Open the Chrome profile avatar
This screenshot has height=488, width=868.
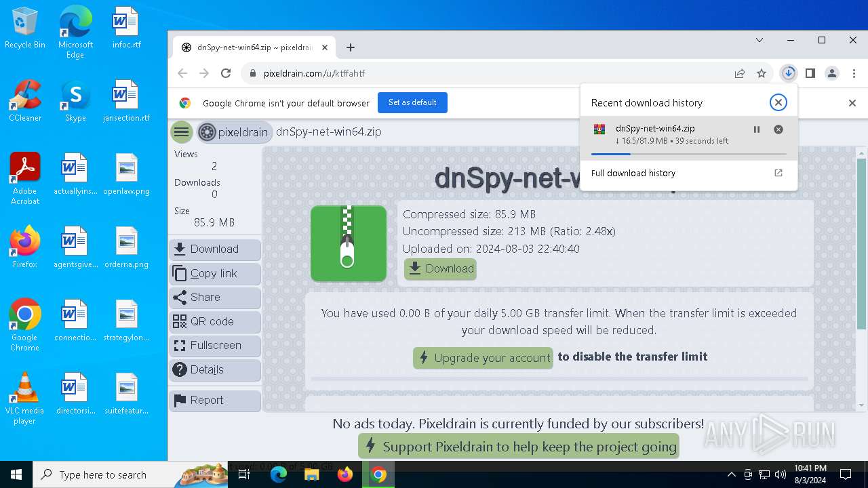pyautogui.click(x=832, y=73)
